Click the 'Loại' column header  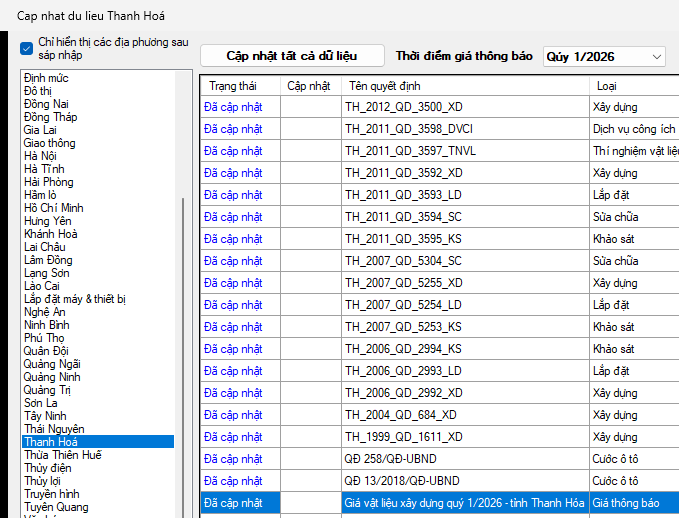pos(606,86)
